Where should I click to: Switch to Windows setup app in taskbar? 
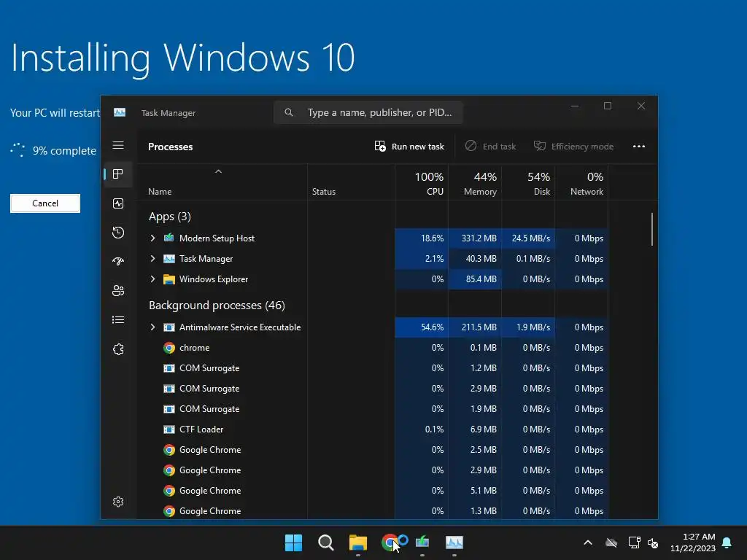tap(422, 542)
